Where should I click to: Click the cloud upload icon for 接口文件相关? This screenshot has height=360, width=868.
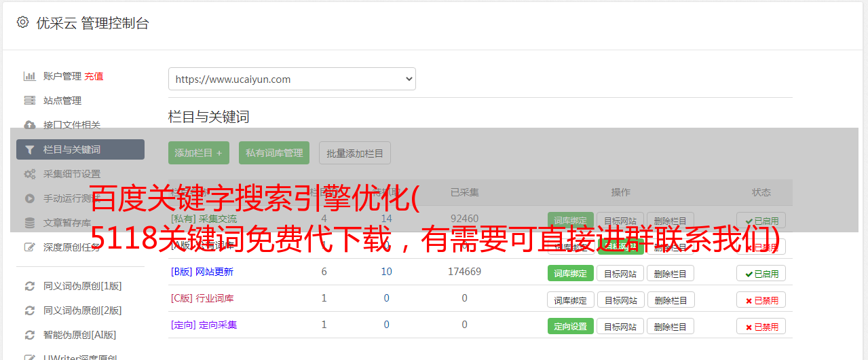(x=29, y=125)
